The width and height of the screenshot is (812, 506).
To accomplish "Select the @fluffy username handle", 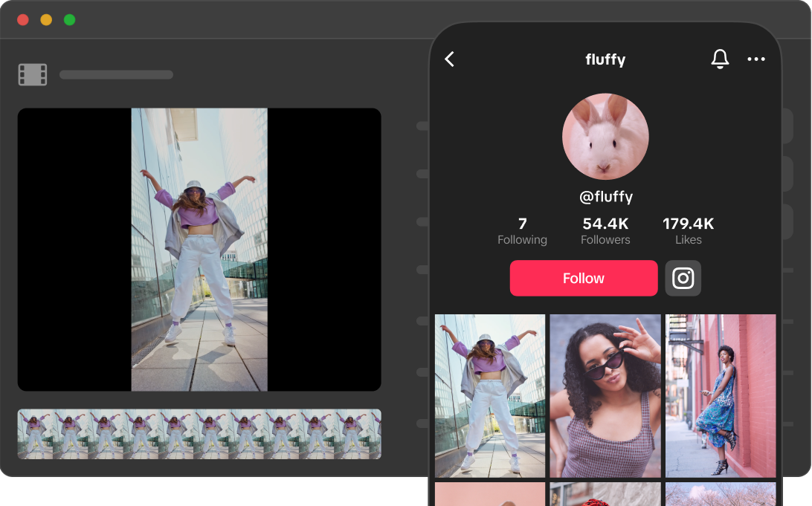I will [605, 197].
